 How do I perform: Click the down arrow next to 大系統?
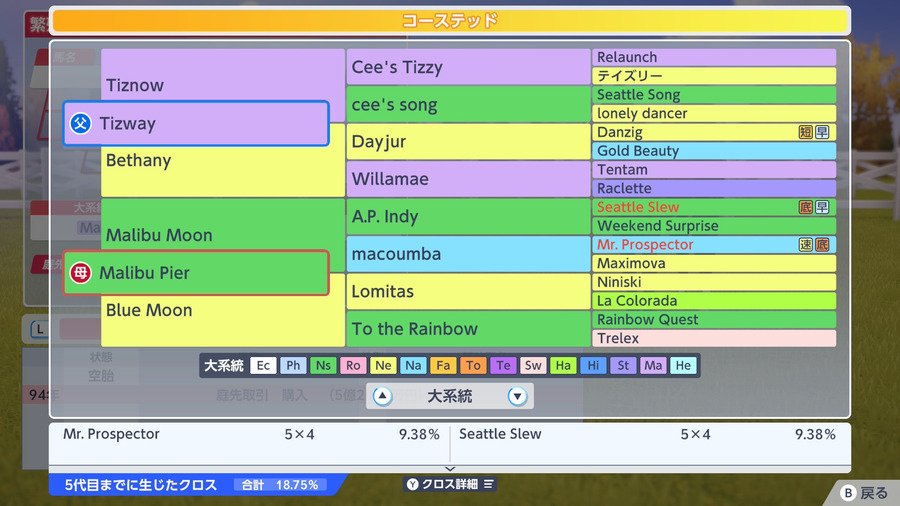coord(517,396)
